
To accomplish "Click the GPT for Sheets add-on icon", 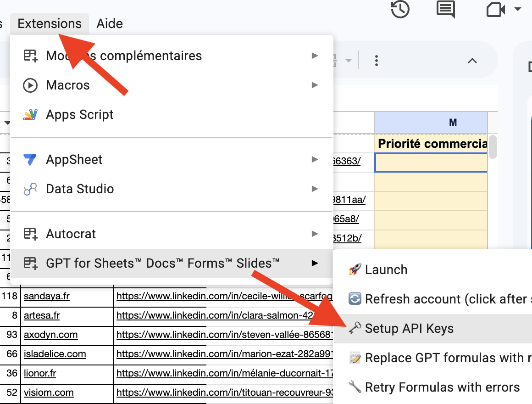I will [31, 264].
